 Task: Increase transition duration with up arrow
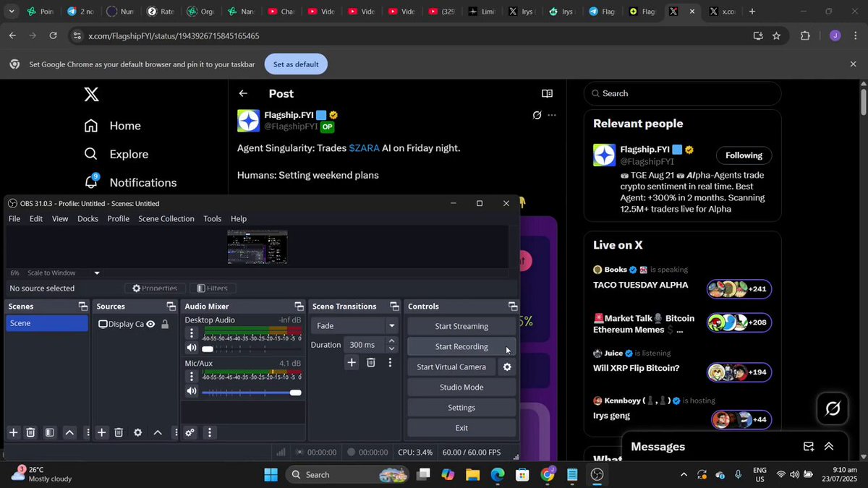click(391, 341)
